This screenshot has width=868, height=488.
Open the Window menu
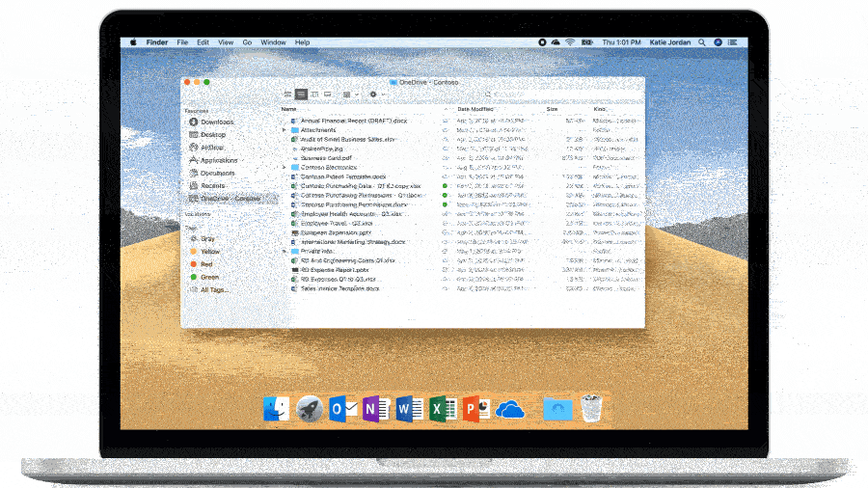tap(274, 42)
